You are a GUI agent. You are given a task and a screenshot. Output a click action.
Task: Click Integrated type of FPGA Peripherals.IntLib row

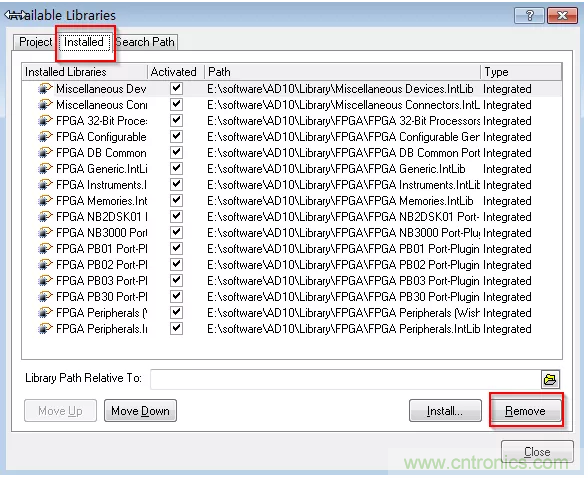(507, 329)
